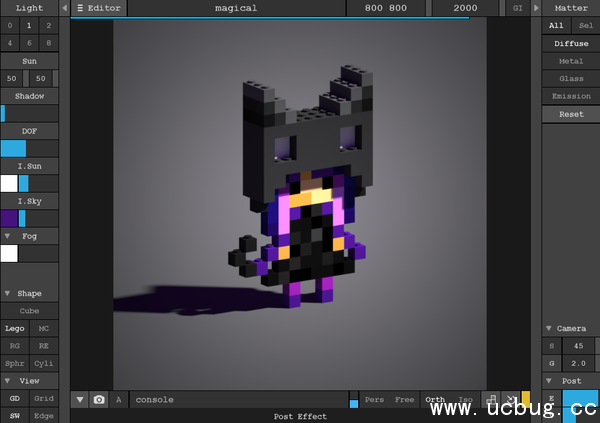Adjust the Fog density slider

coord(38,253)
